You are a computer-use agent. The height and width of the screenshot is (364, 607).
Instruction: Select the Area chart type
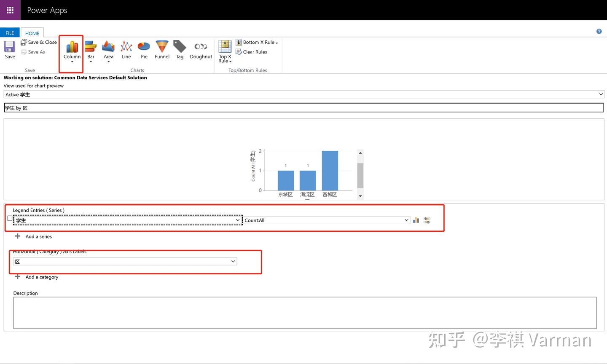108,51
